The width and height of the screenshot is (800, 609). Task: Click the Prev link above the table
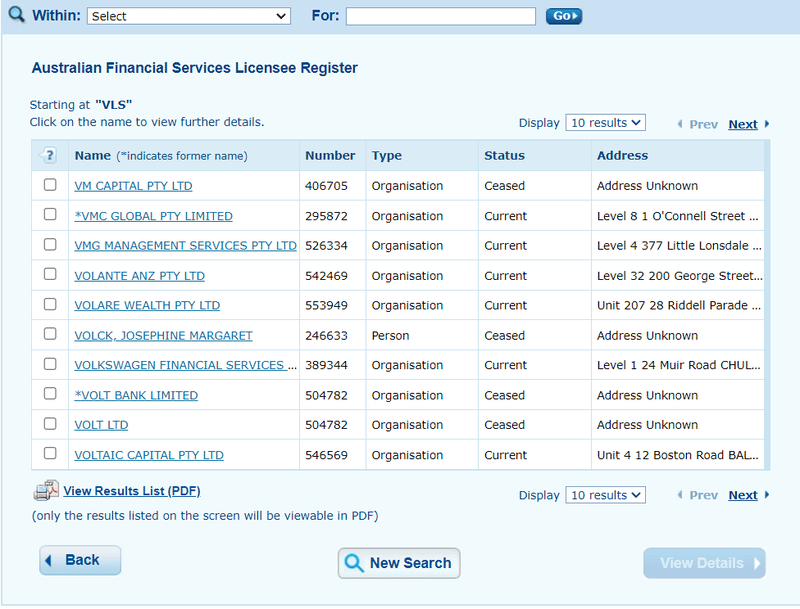[x=703, y=124]
